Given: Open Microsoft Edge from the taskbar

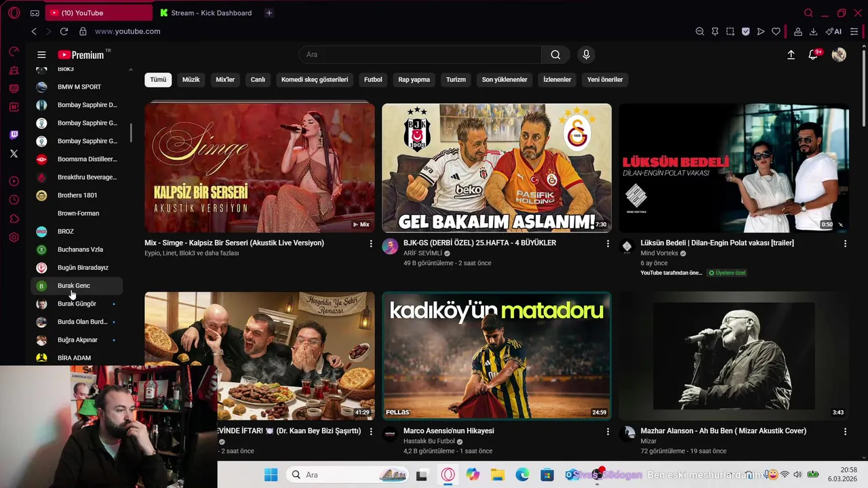Looking at the screenshot, I should click(x=523, y=475).
